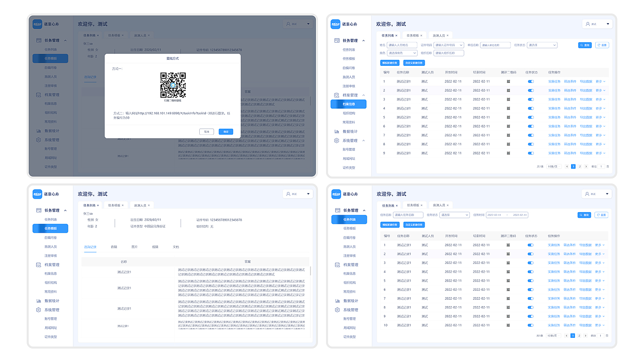Viewport: 644px width, 362px height.
Task: Click 任务管理 icon in lower-left screen
Action: [x=38, y=210]
